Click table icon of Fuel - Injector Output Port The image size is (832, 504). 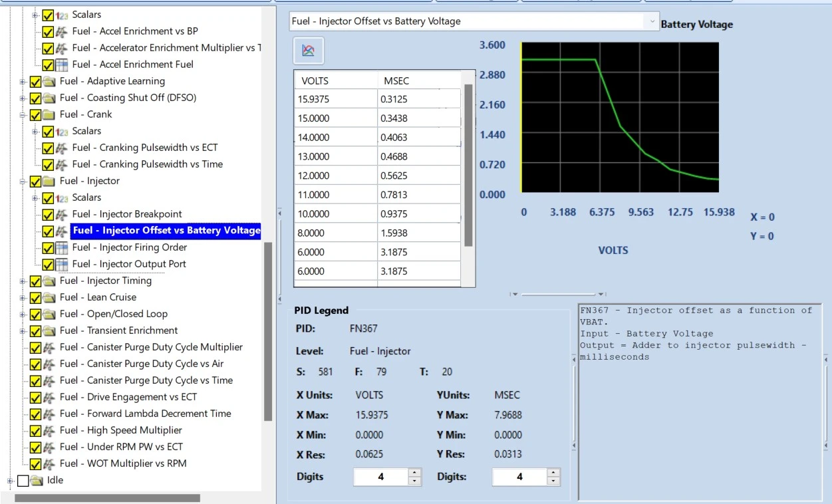point(62,264)
